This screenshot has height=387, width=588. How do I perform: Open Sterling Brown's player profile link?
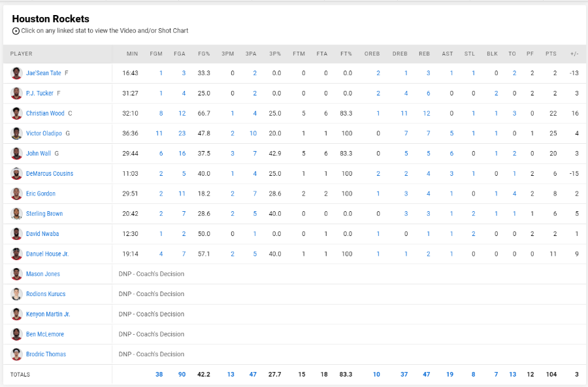pyautogui.click(x=44, y=214)
